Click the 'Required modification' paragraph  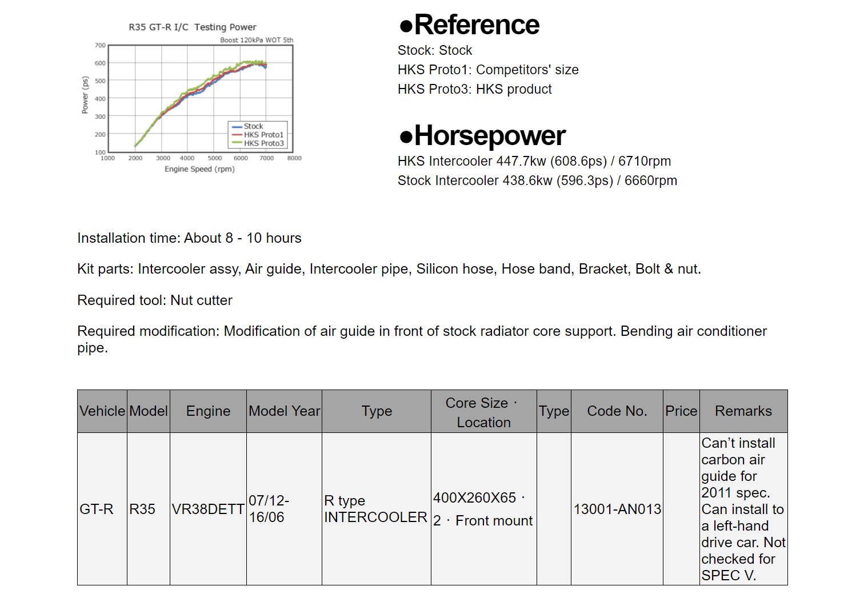point(422,339)
